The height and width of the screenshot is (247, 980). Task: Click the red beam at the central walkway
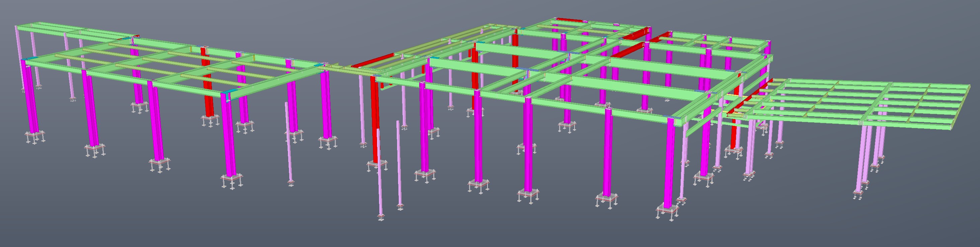click(x=371, y=62)
